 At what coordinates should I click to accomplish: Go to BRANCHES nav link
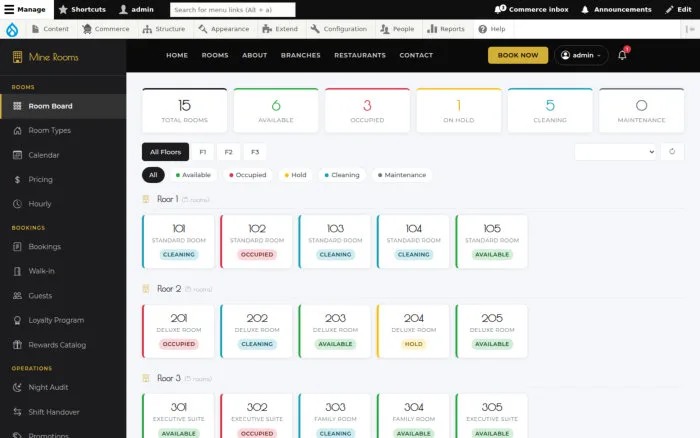tap(300, 55)
